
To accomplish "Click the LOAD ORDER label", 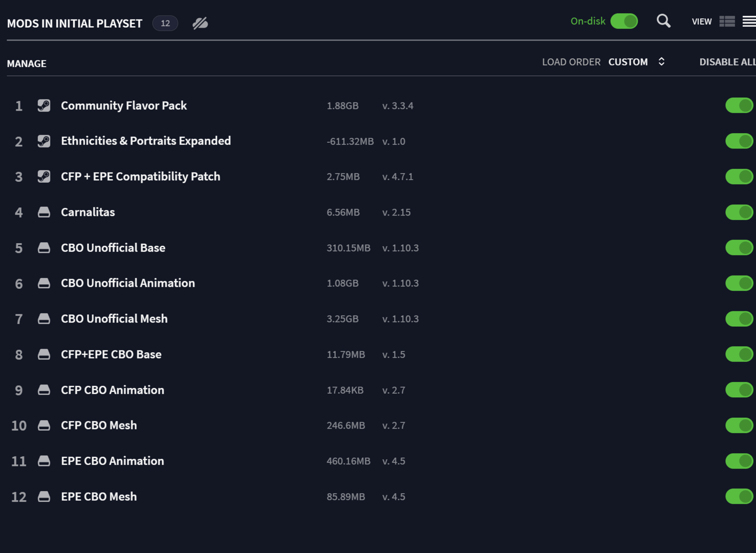I will click(571, 62).
